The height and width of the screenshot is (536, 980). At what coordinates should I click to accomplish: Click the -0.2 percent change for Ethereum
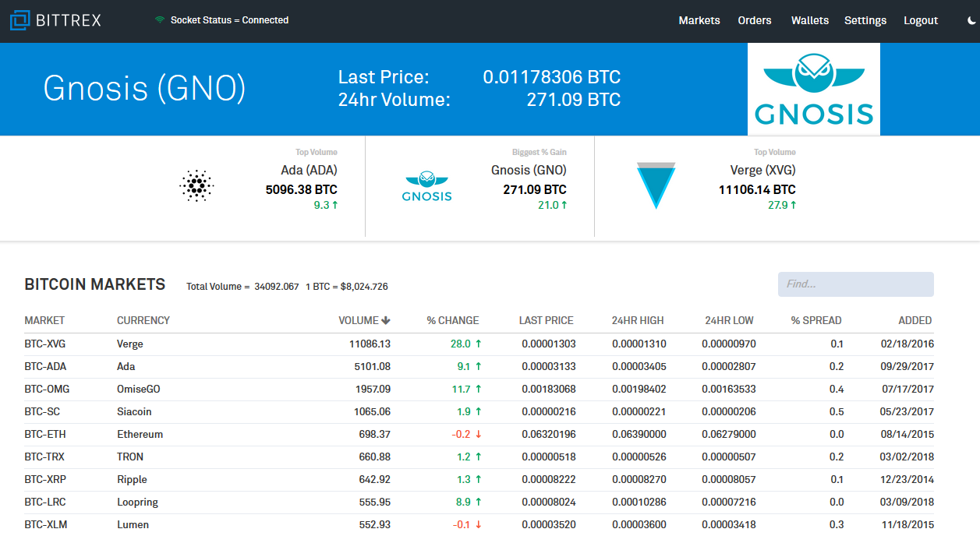[461, 434]
